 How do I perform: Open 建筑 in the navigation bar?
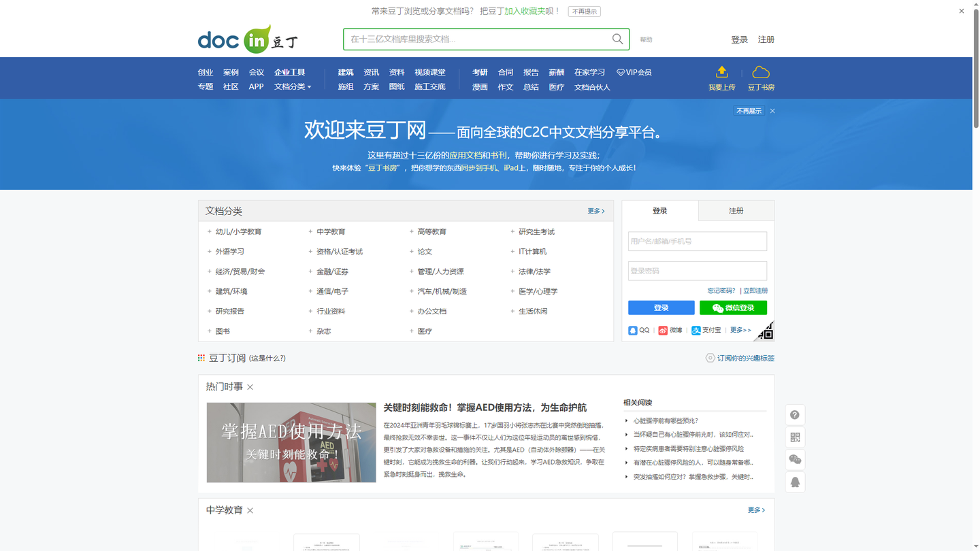pos(346,72)
